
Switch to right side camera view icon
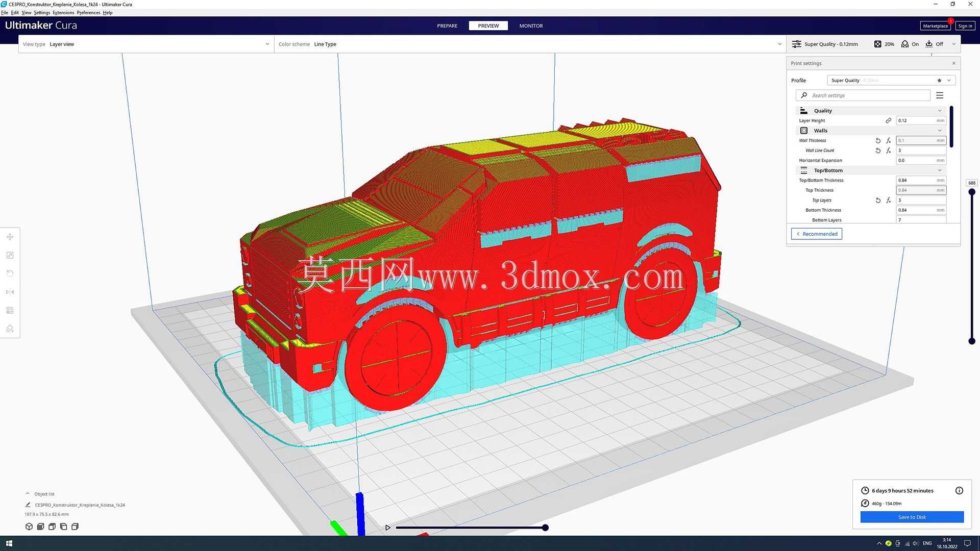pos(75,527)
